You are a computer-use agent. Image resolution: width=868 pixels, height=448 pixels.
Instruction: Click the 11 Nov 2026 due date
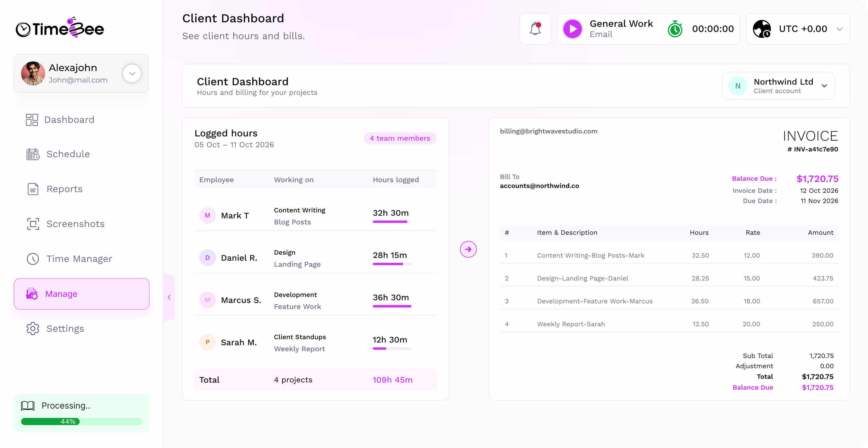click(819, 201)
